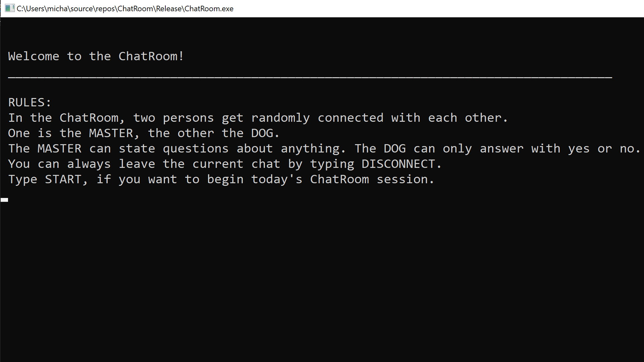Select the word "leave"

[137, 164]
